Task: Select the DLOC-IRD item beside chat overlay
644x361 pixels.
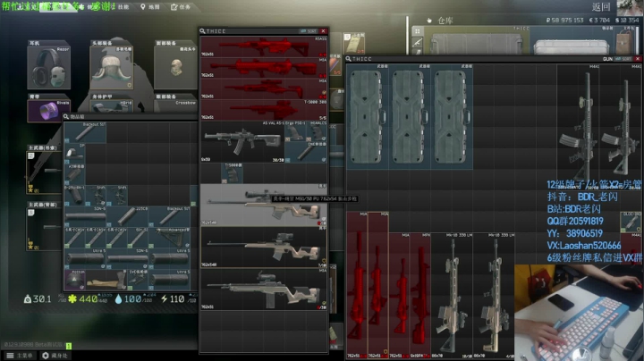Action: tap(631, 222)
